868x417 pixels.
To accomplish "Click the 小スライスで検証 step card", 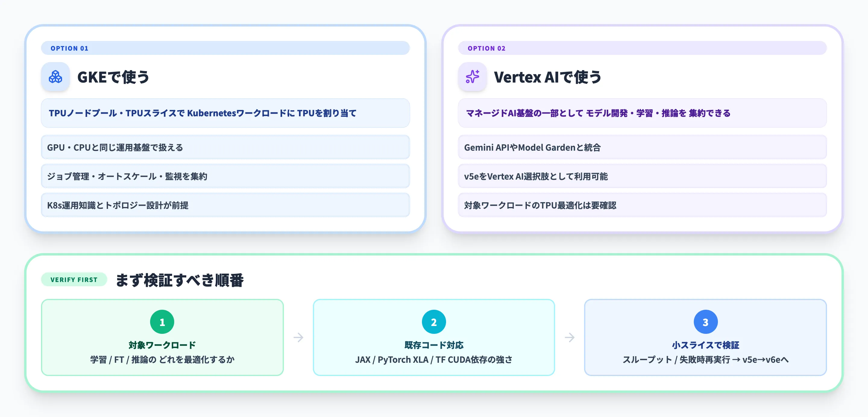I will pos(706,337).
